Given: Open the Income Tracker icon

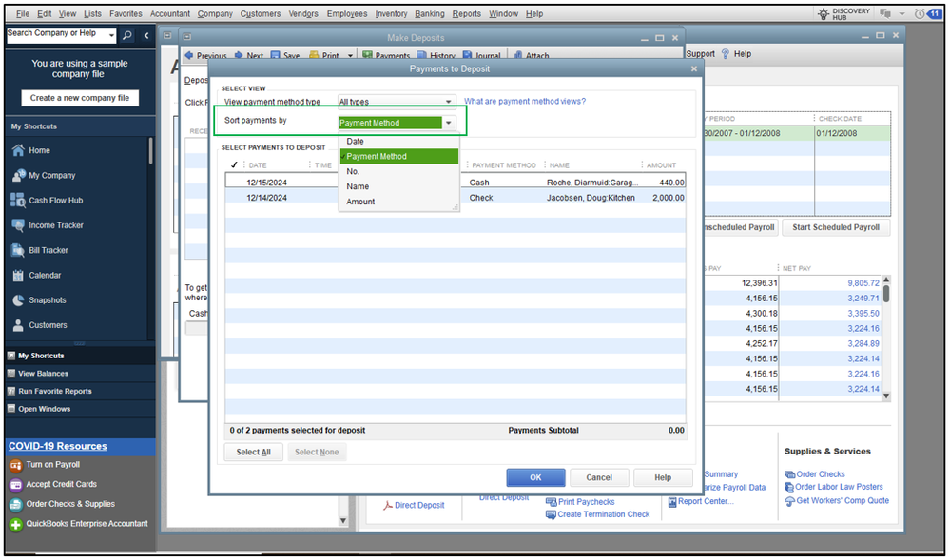Looking at the screenshot, I should (18, 224).
